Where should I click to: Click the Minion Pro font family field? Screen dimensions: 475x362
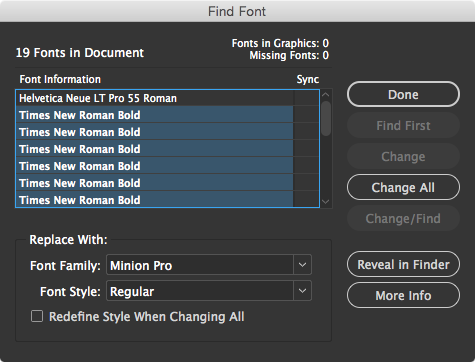coord(200,265)
